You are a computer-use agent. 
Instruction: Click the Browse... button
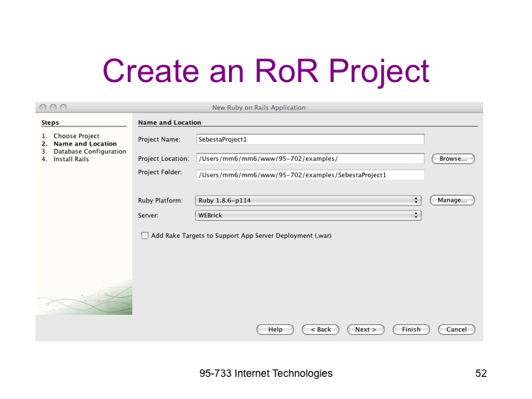click(x=453, y=159)
